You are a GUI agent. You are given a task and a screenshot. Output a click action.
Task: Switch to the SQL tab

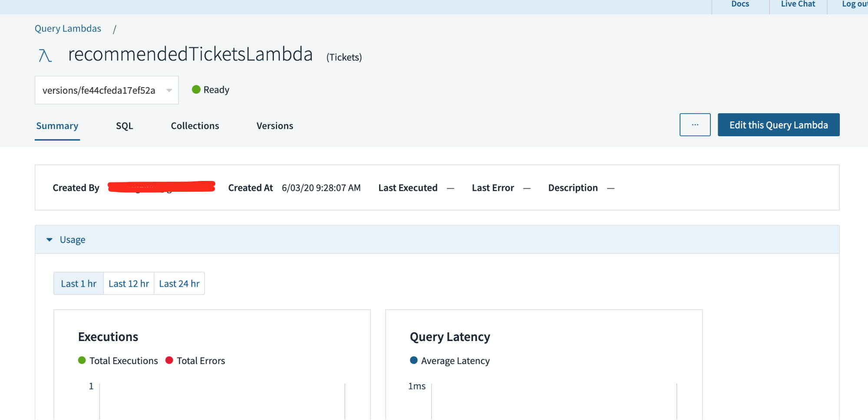coord(124,126)
